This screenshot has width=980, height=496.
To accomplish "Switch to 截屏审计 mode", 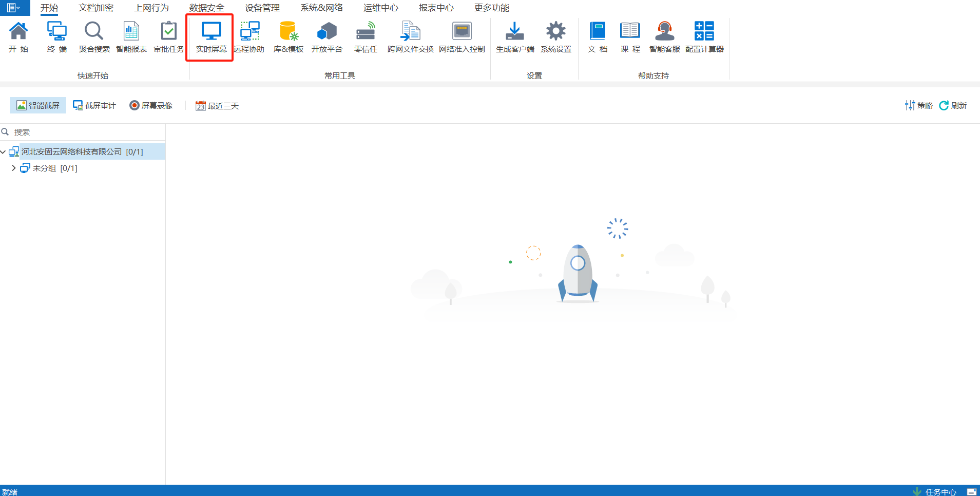I will pos(94,105).
